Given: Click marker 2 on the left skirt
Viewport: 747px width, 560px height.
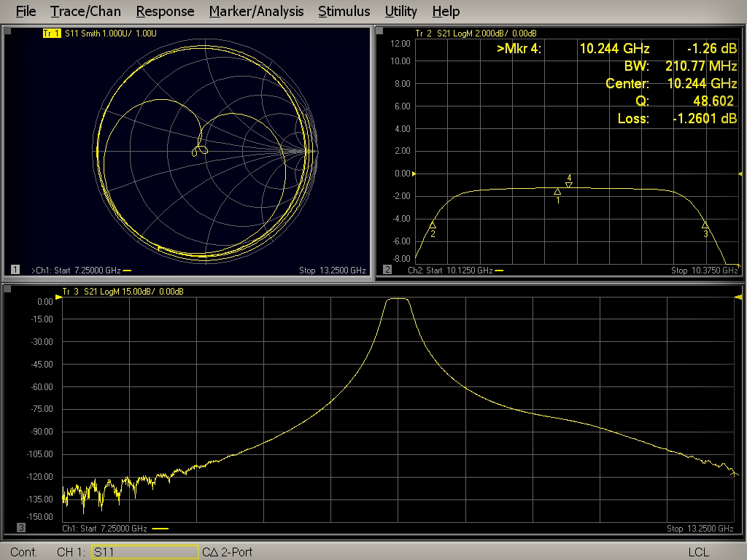Looking at the screenshot, I should coord(433,225).
